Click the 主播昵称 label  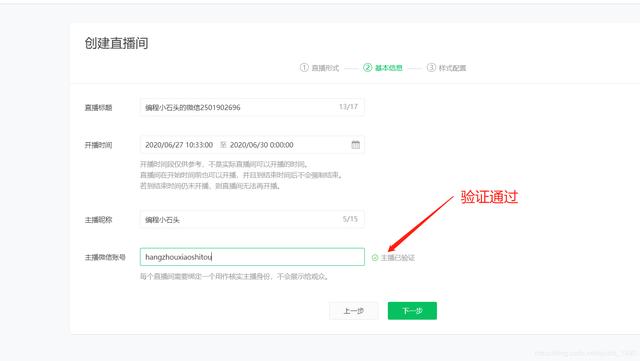98,220
